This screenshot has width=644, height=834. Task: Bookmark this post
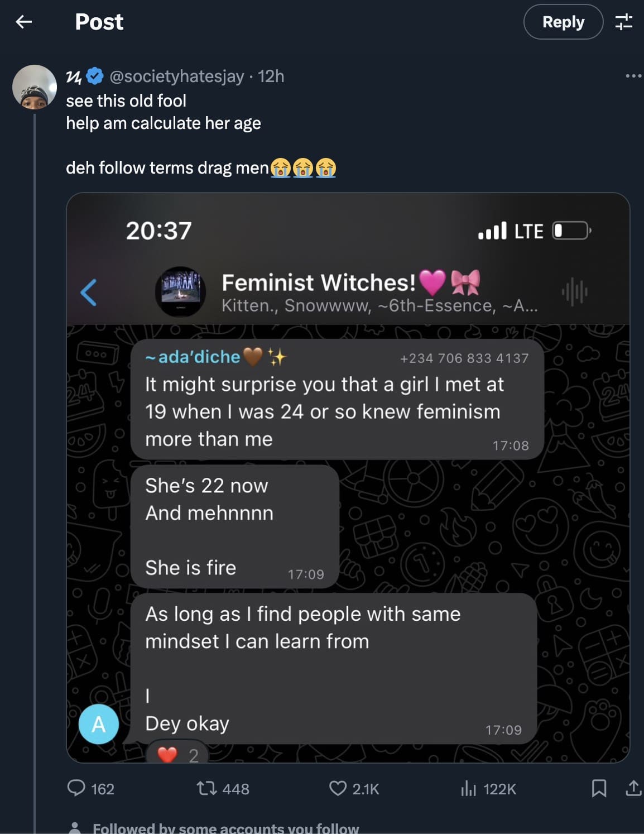tap(599, 788)
